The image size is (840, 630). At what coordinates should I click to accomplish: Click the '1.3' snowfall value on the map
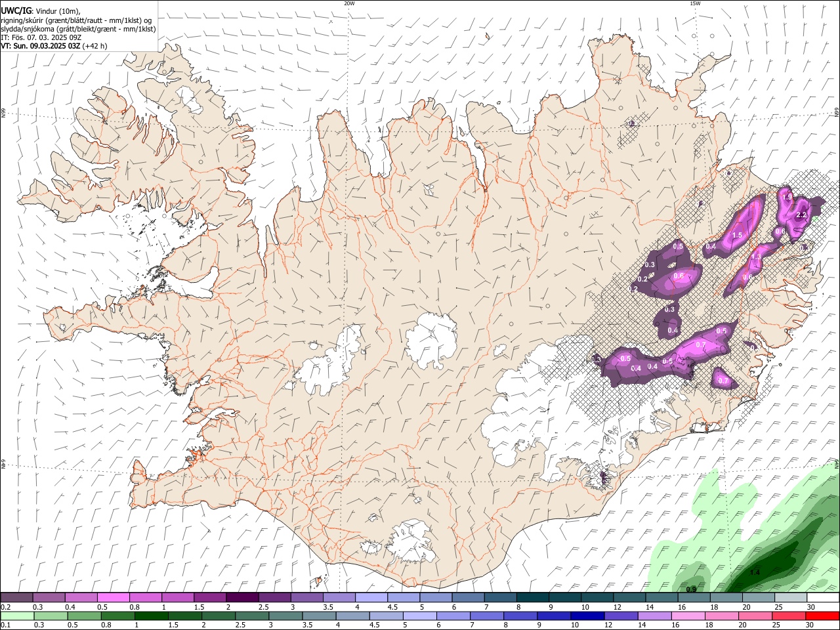pos(756,257)
